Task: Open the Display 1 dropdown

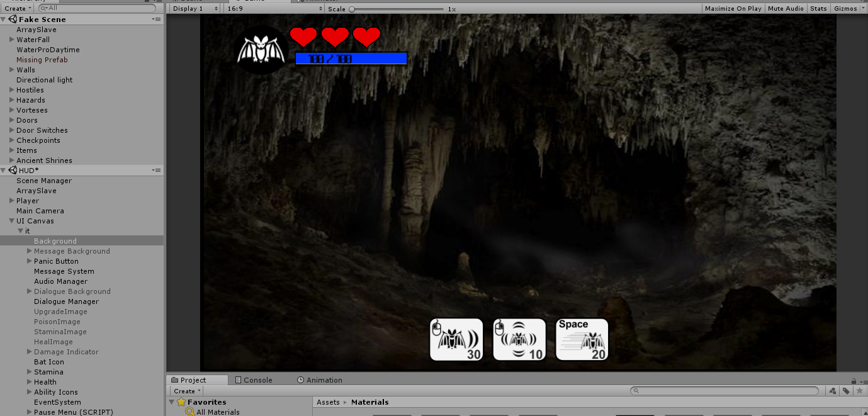Action: click(x=194, y=8)
